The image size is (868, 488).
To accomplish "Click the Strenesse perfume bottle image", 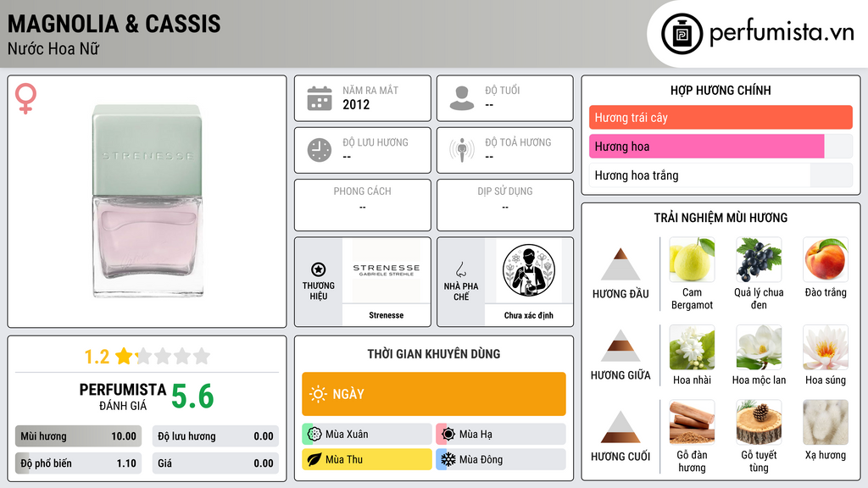I will (147, 201).
